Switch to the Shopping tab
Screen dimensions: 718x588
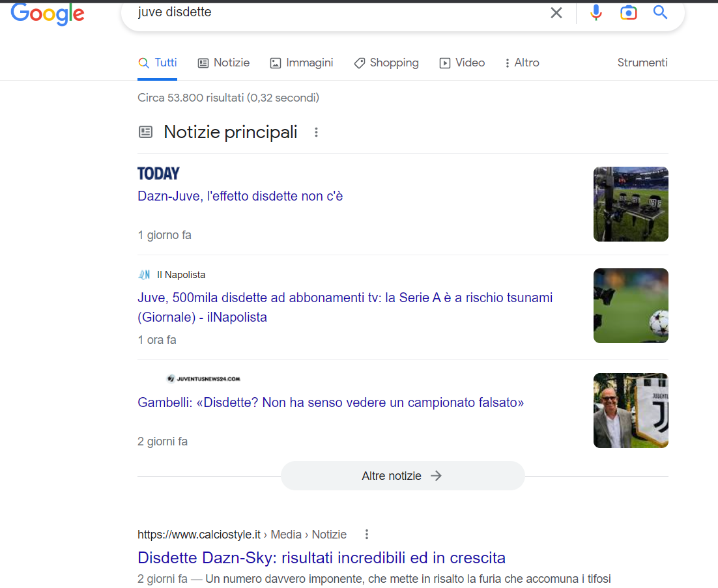click(386, 63)
